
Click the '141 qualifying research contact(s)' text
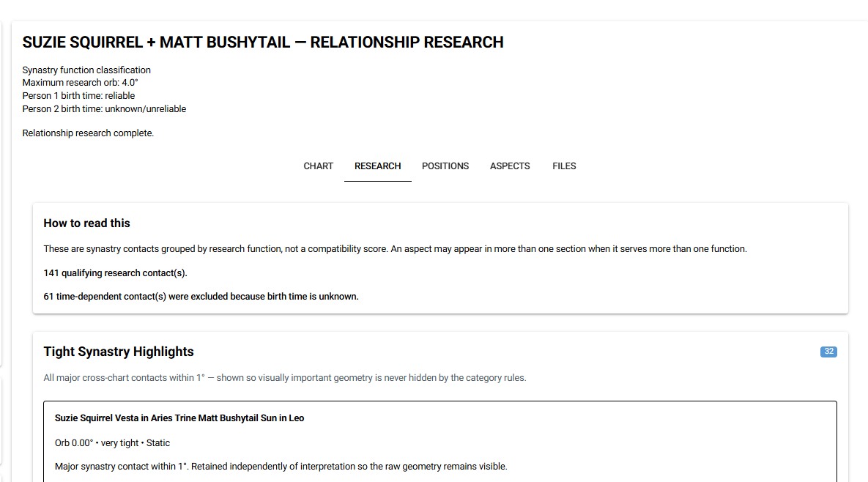(x=115, y=272)
